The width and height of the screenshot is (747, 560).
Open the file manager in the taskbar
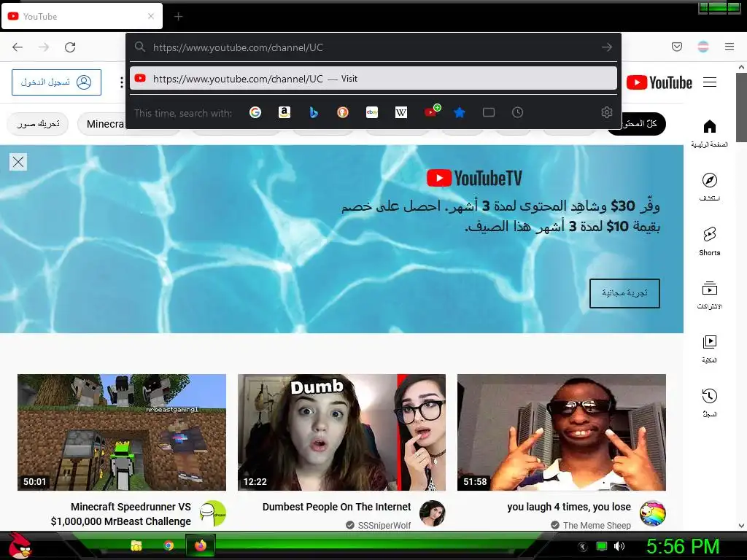pyautogui.click(x=136, y=545)
